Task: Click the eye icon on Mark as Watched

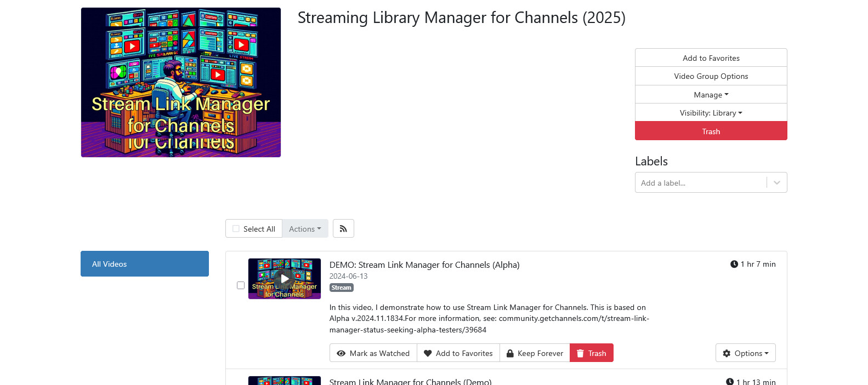Action: coord(341,354)
